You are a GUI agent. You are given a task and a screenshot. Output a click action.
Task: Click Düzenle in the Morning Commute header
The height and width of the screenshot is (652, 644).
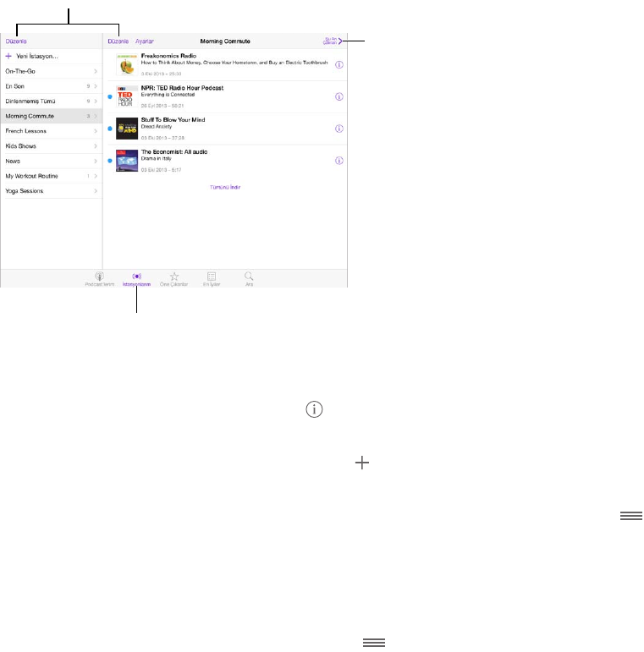(x=118, y=41)
